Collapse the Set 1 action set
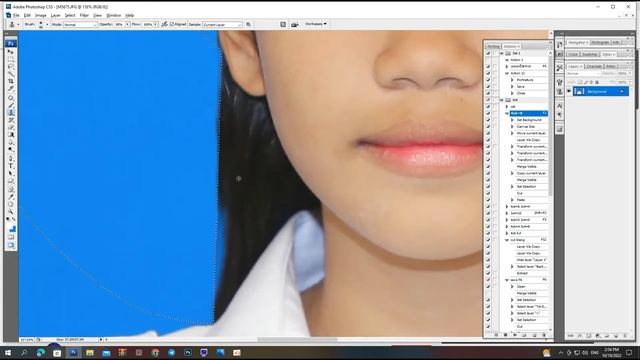This screenshot has height=360, width=640. [502, 53]
